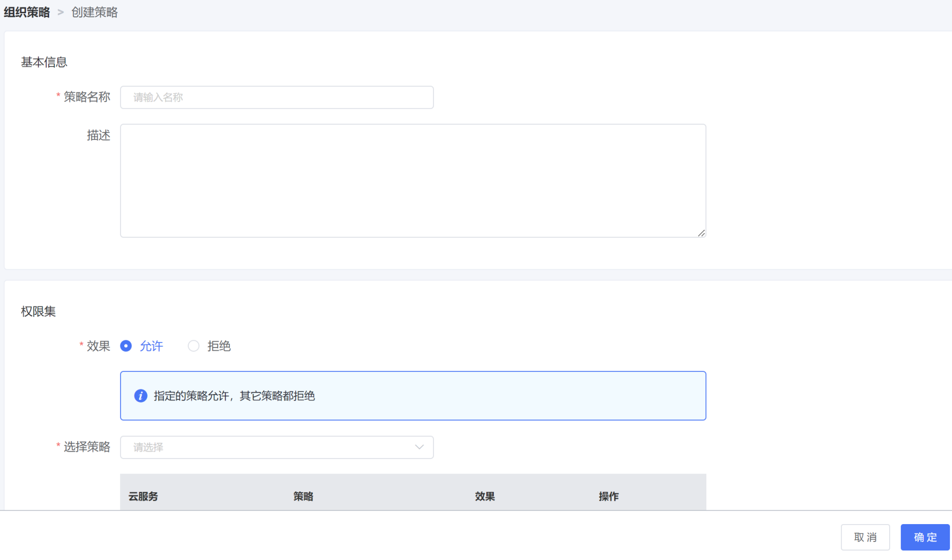Image resolution: width=952 pixels, height=560 pixels.
Task: Click the notice text 指定的策略允许，其它策略都拒绝
Action: [x=234, y=396]
